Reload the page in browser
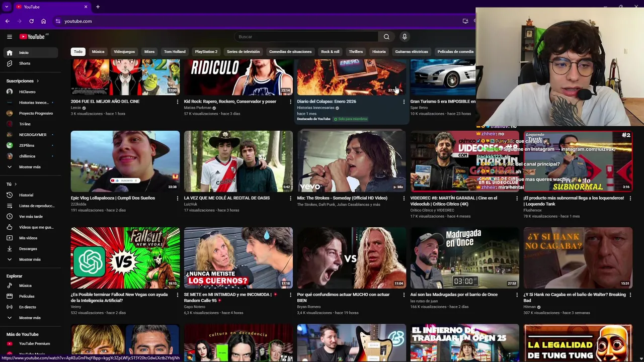Image resolution: width=644 pixels, height=362 pixels. point(31,21)
